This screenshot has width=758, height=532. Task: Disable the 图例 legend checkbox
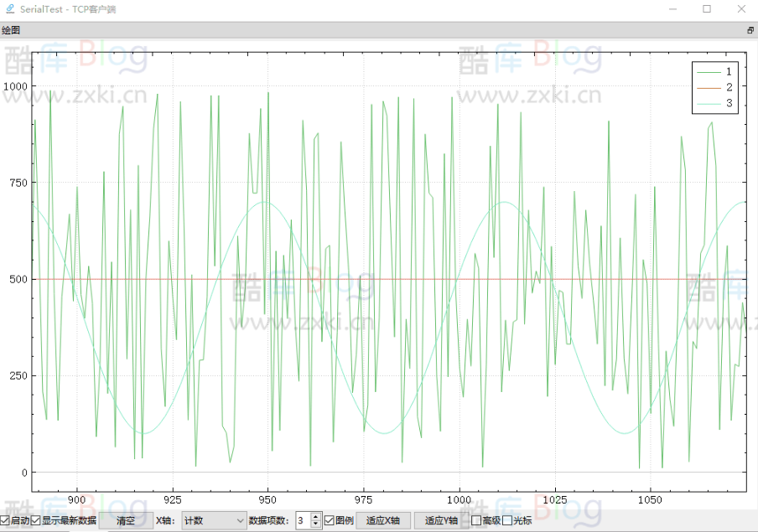[329, 520]
